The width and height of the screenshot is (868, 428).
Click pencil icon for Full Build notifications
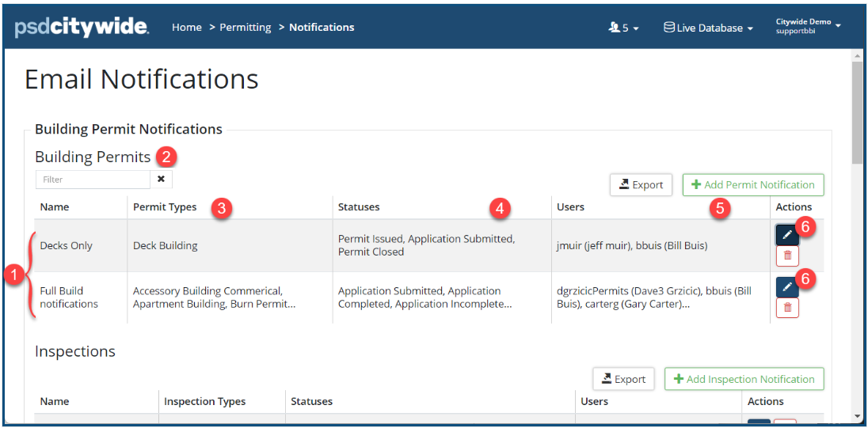tap(786, 287)
